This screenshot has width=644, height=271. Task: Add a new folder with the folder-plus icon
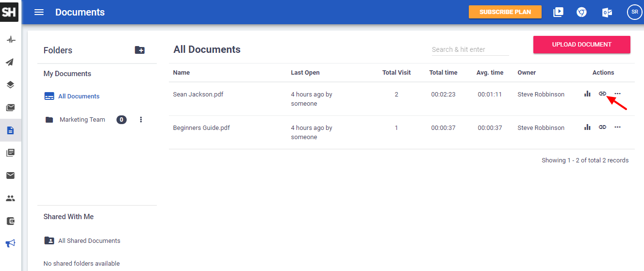pyautogui.click(x=140, y=50)
